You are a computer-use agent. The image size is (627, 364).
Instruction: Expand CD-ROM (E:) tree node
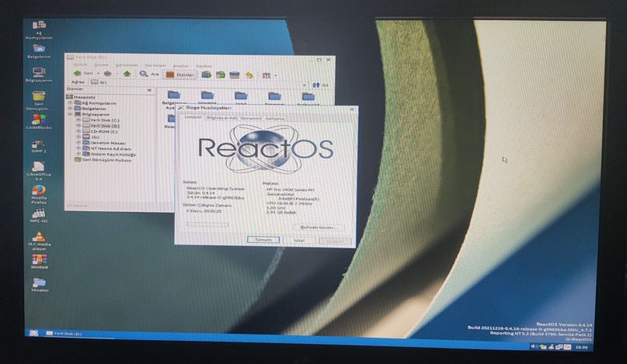tap(78, 131)
